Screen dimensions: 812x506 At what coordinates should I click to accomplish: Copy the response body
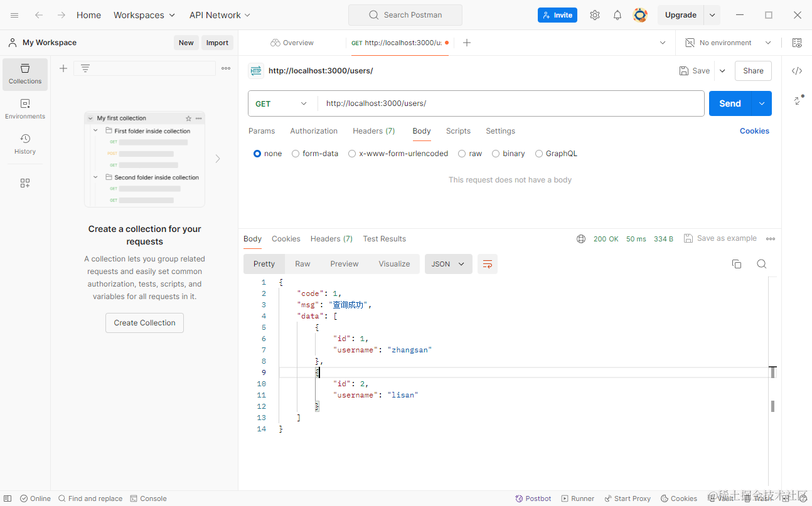tap(737, 264)
